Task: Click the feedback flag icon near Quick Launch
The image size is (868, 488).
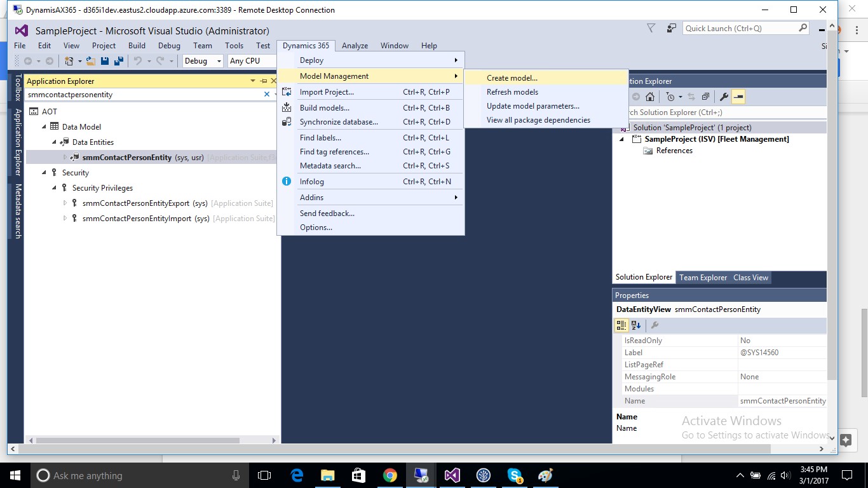Action: (671, 28)
